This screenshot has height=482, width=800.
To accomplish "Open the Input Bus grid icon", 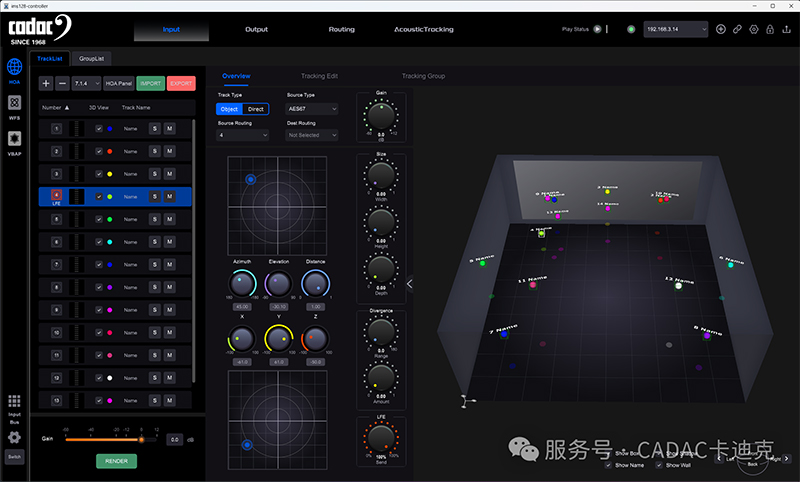I will tap(15, 401).
